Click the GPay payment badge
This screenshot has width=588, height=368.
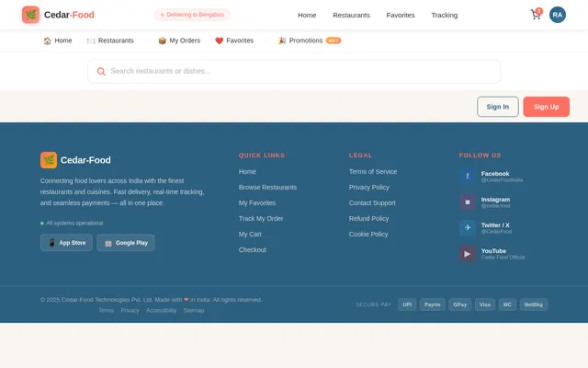click(x=459, y=305)
